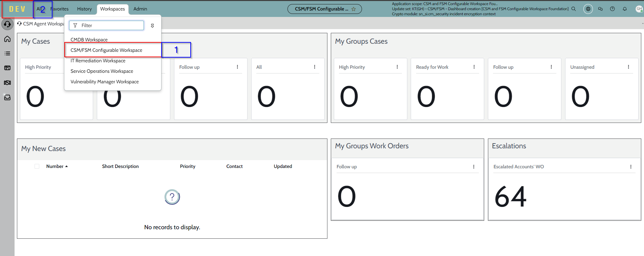Click the DEV logo in the header

pos(17,9)
